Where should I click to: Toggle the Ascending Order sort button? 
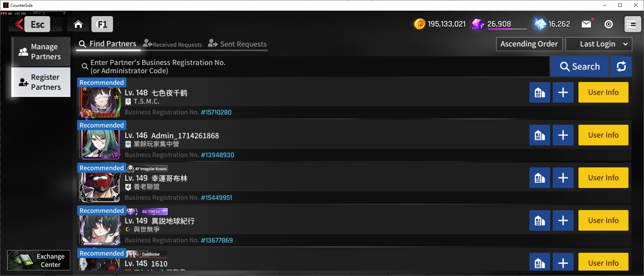(x=529, y=44)
